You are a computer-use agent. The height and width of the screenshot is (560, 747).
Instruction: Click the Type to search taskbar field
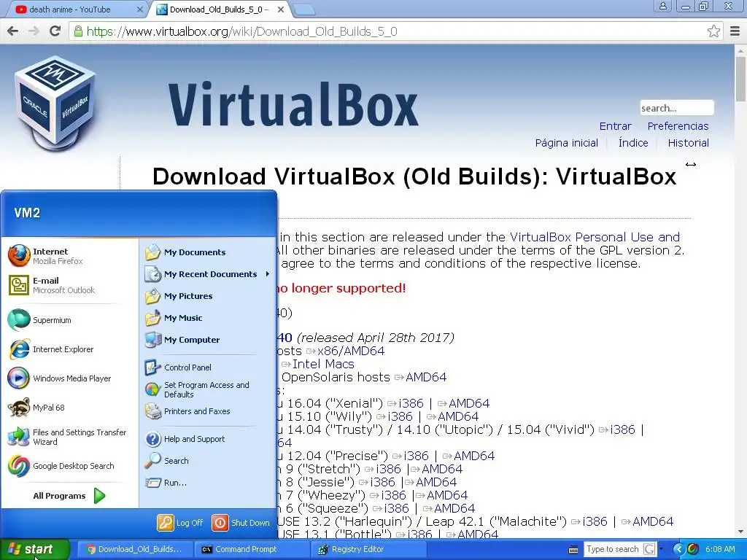pos(613,549)
